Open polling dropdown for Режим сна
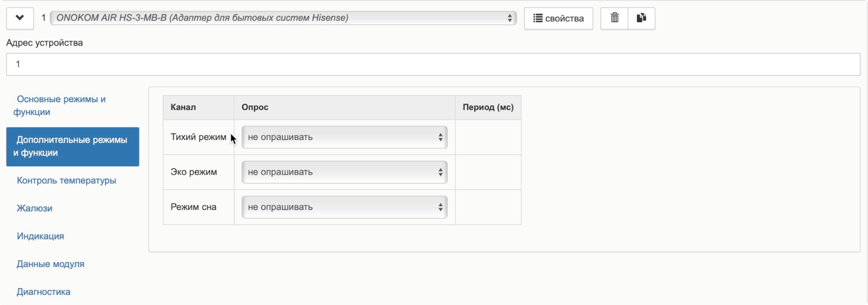The height and width of the screenshot is (305, 868). (344, 207)
